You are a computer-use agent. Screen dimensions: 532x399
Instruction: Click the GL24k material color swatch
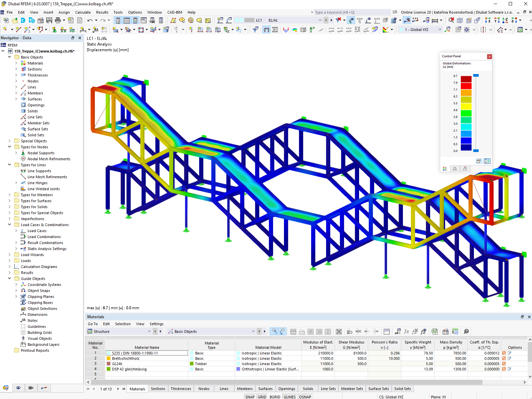(109, 364)
